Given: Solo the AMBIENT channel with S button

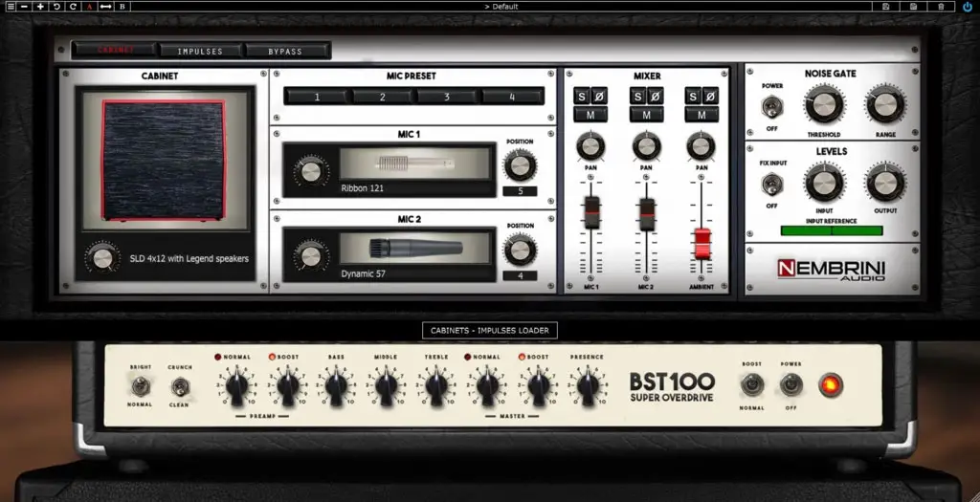Looking at the screenshot, I should tap(693, 97).
